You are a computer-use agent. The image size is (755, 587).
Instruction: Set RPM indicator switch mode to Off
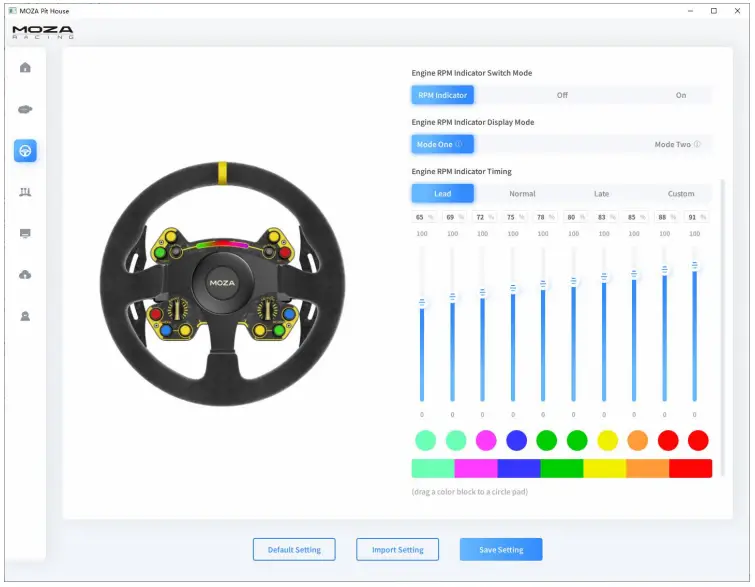(562, 95)
